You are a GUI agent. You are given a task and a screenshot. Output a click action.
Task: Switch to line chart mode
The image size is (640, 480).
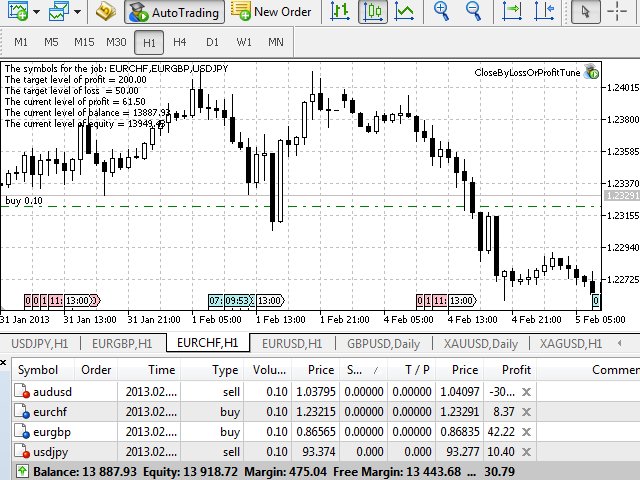coord(404,12)
